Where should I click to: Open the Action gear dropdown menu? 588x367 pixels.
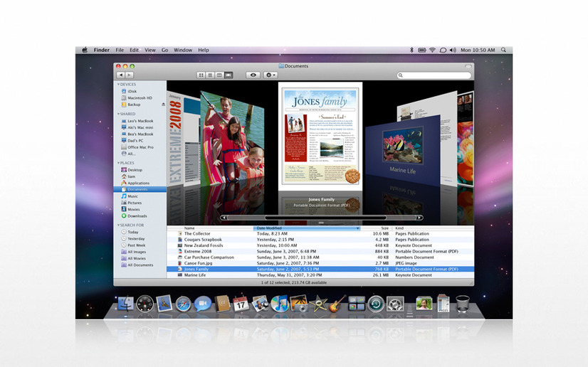[x=271, y=75]
